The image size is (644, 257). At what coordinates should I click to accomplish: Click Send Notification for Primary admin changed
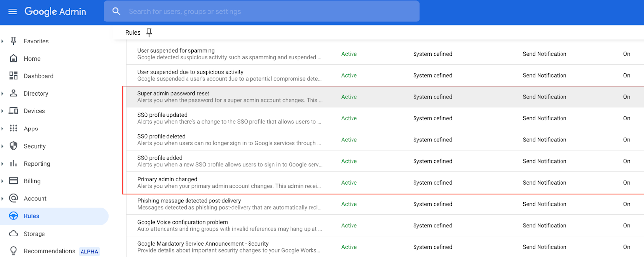(544, 183)
